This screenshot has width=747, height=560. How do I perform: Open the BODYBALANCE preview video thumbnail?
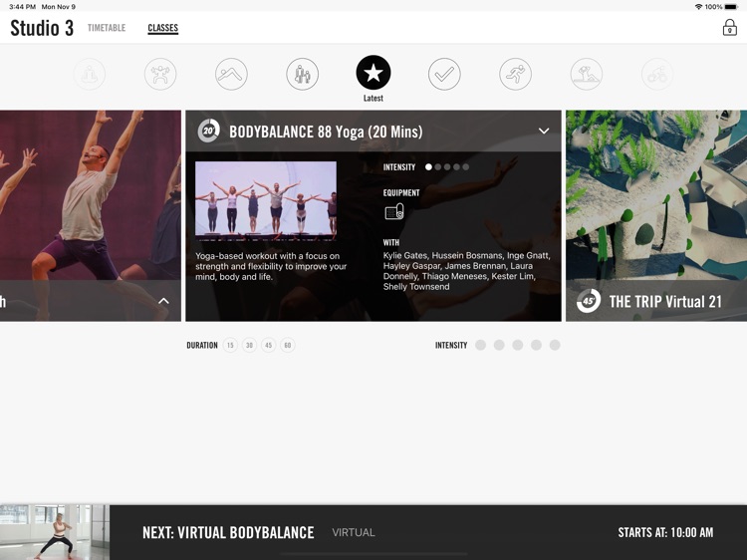[266, 200]
